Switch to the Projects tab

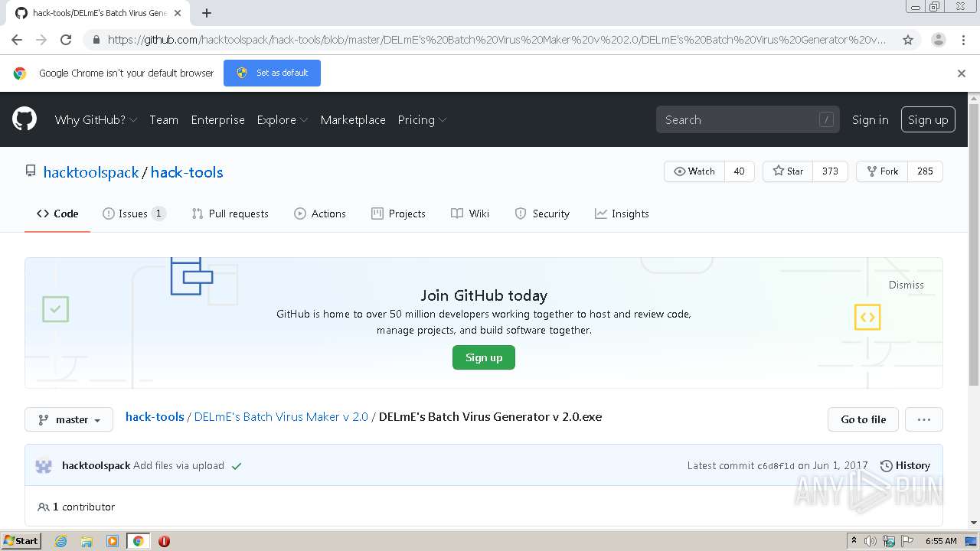point(398,214)
